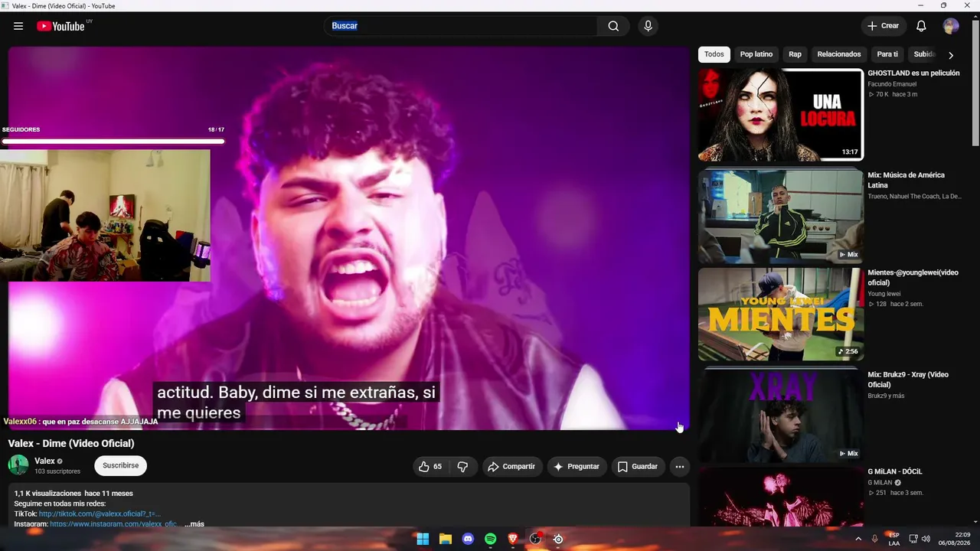980x551 pixels.
Task: Click the Preguntar button
Action: tap(577, 466)
